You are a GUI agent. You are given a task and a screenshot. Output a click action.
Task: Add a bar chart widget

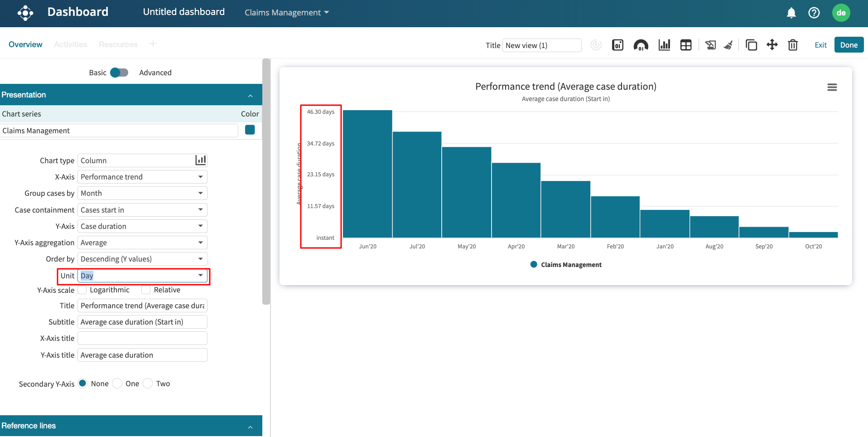pyautogui.click(x=664, y=45)
